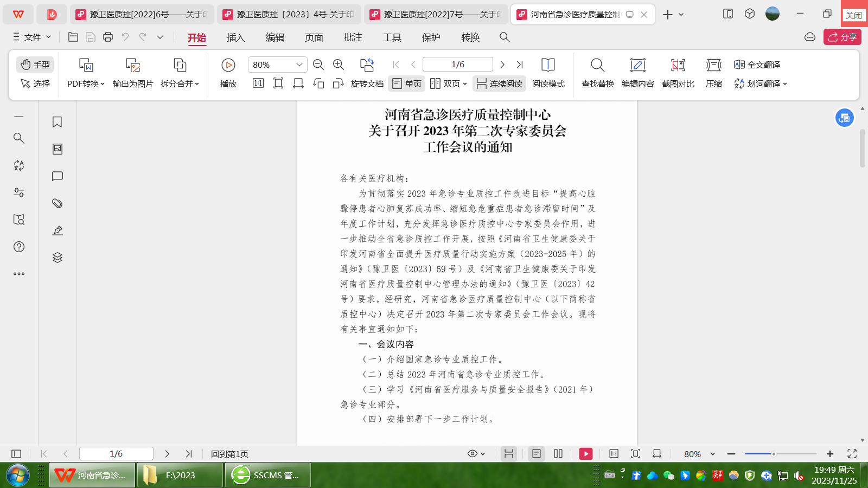This screenshot has height=488, width=868.
Task: Rotate page clockwise icon
Action: pos(339,83)
